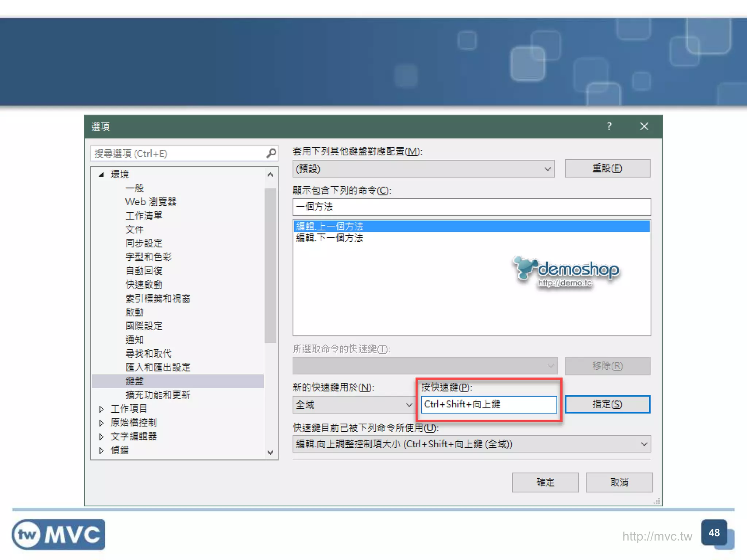Click the tree scroll up arrow

tap(270, 175)
